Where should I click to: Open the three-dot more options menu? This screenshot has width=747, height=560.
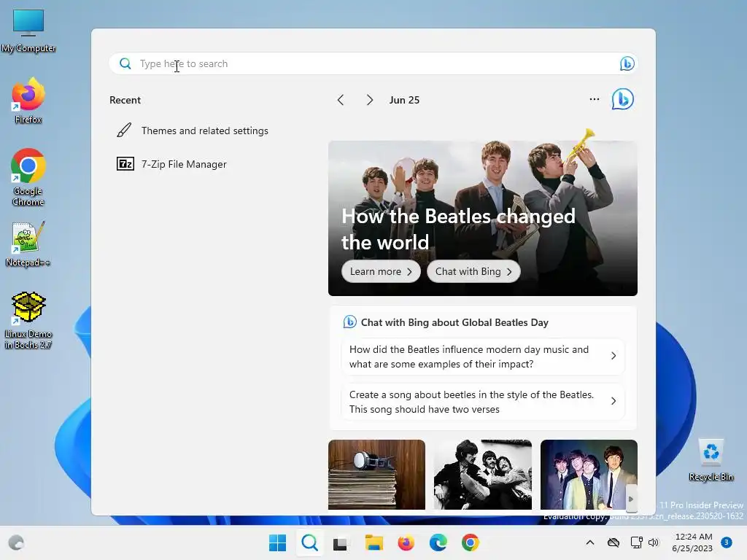click(x=594, y=99)
